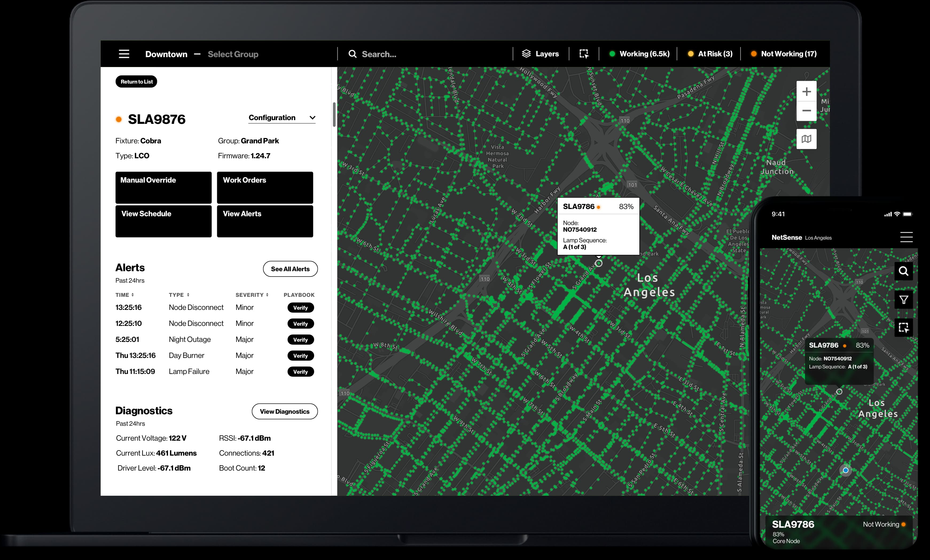930x560 pixels.
Task: Click the Thu 13:25:16 alert timestamp
Action: [x=135, y=356]
